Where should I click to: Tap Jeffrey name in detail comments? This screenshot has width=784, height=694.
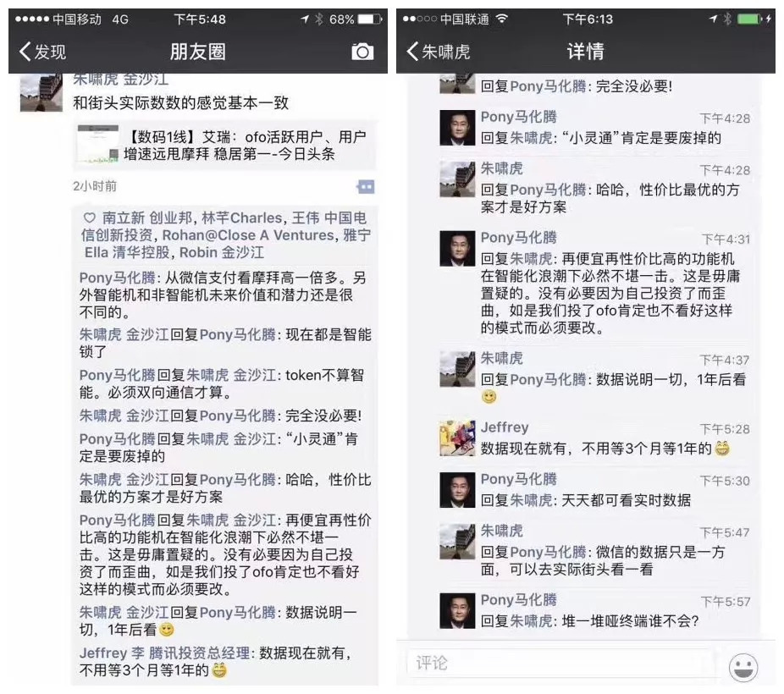pos(505,427)
